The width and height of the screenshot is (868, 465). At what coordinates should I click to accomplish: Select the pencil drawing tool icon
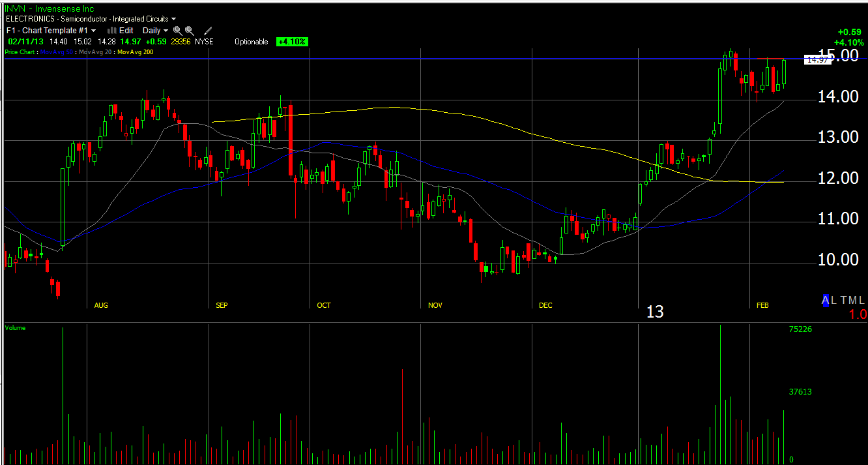click(208, 31)
